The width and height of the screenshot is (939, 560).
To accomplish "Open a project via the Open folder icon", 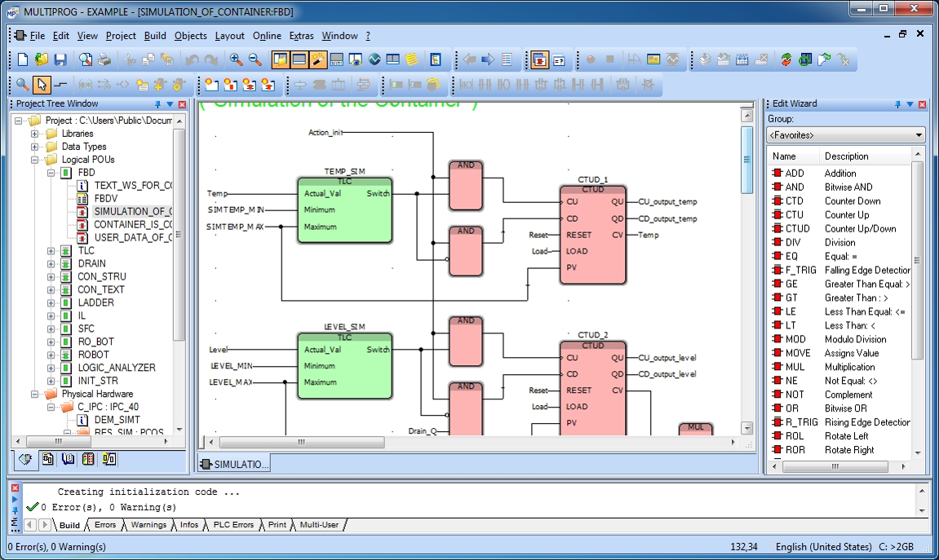I will [x=40, y=61].
